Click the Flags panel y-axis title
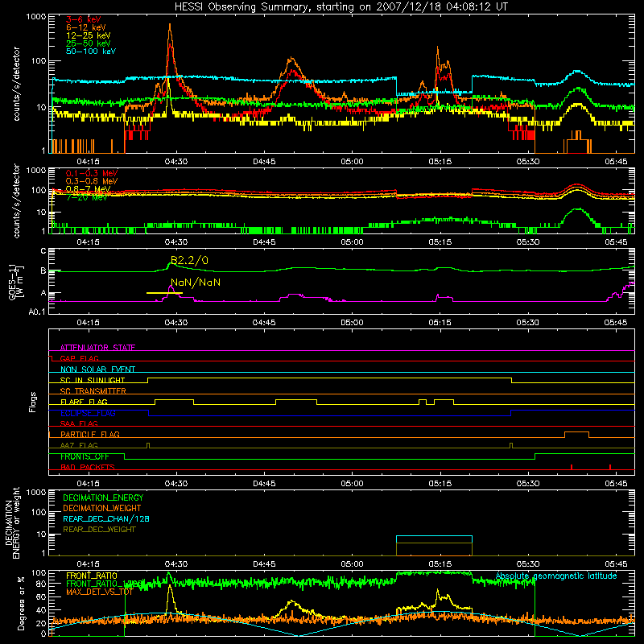 point(33,402)
